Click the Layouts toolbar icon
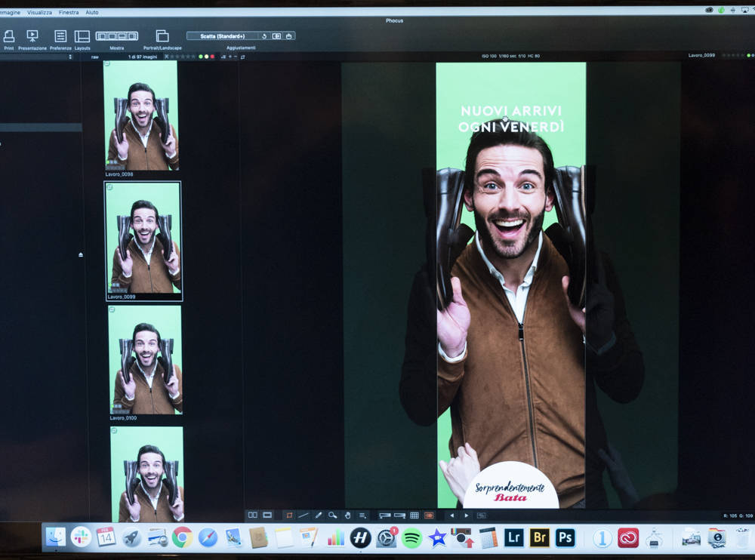The image size is (755, 560). (x=82, y=36)
